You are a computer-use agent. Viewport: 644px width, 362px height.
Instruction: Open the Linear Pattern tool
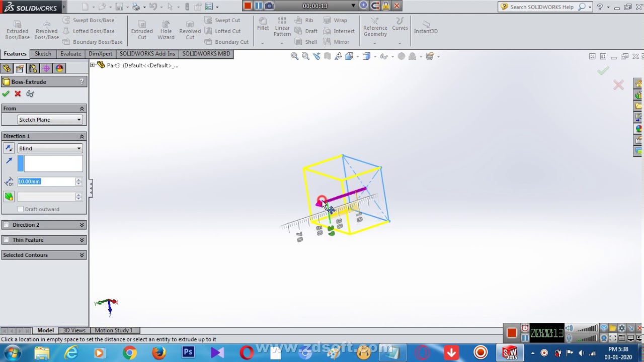282,27
